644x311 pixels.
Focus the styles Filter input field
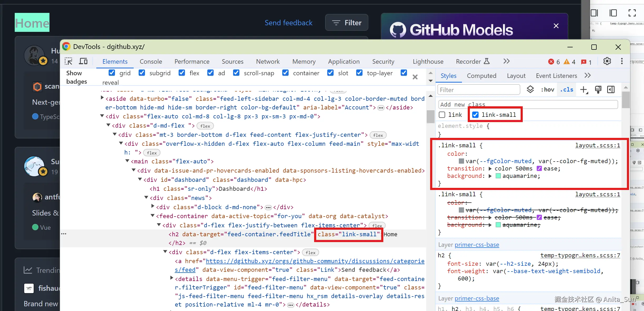point(479,90)
